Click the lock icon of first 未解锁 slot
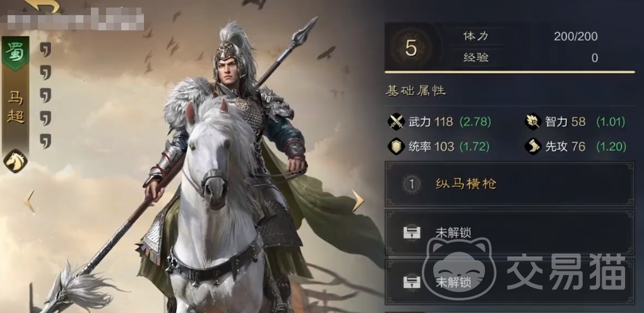The image size is (644, 313). tap(412, 232)
